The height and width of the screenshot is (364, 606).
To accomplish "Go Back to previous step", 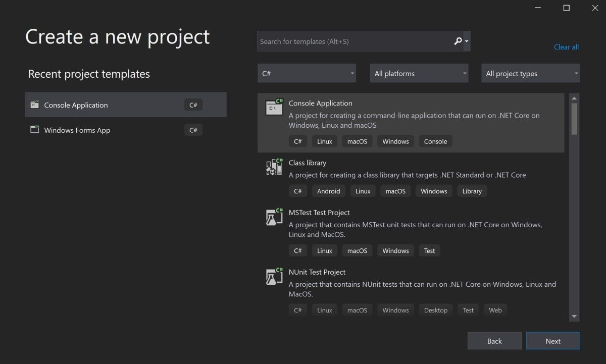I will tap(494, 341).
